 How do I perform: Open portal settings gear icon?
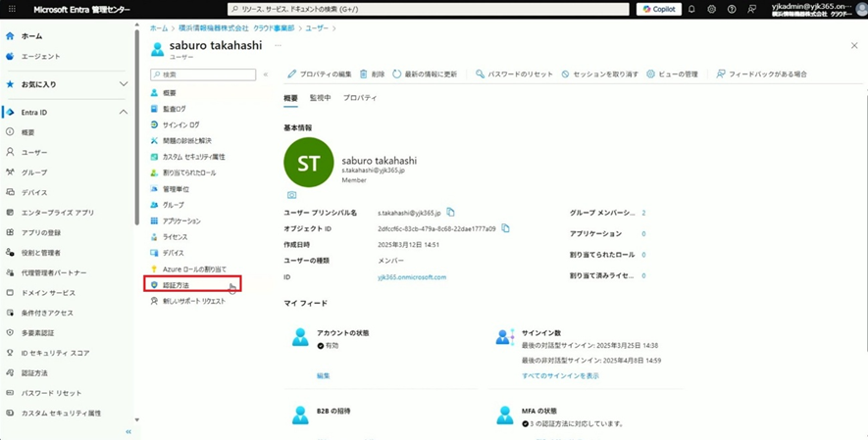tap(711, 9)
